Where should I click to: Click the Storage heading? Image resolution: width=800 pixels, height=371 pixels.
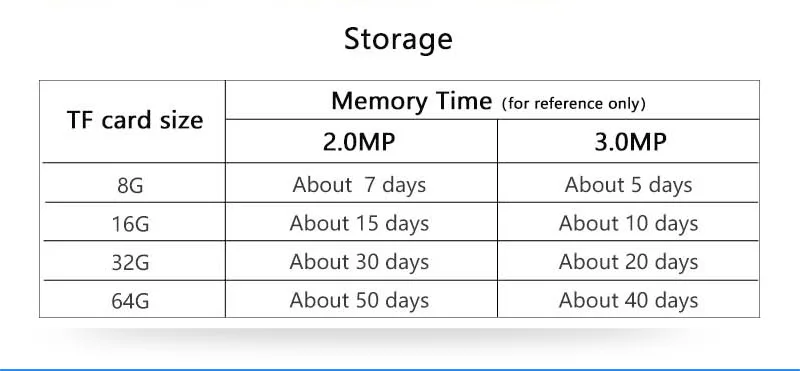pos(398,39)
